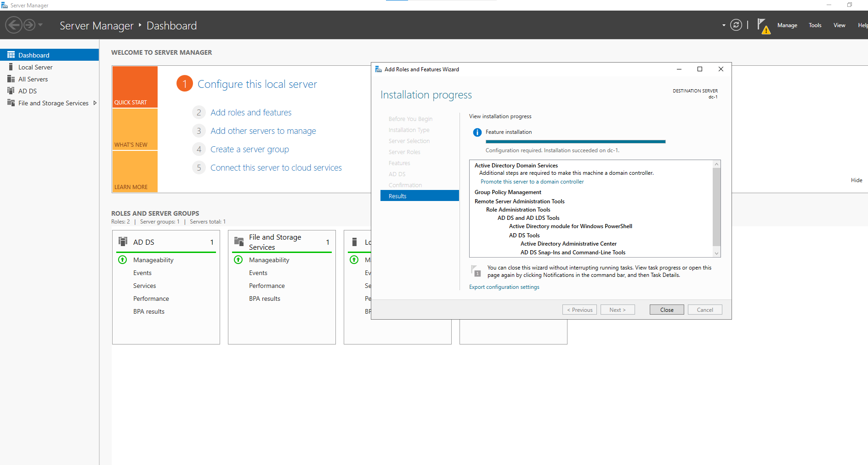Click Group Policy Management in results
Image resolution: width=868 pixels, height=465 pixels.
coord(508,192)
